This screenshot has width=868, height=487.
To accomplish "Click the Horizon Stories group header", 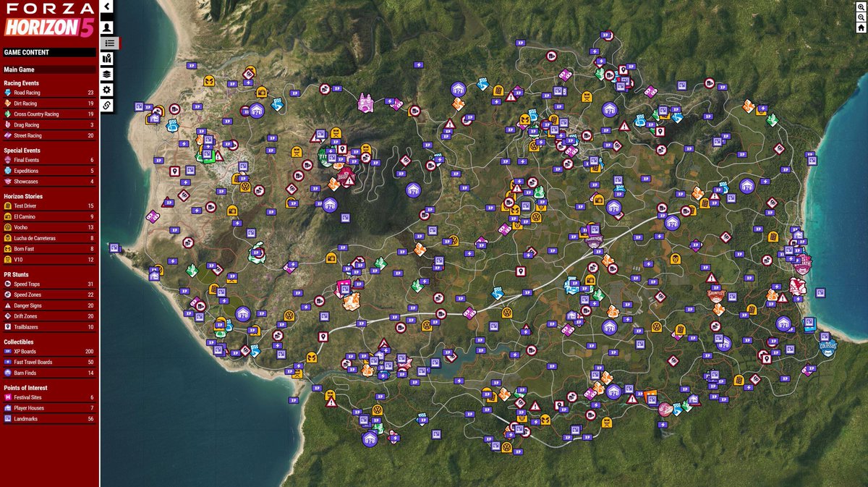I will [x=23, y=196].
